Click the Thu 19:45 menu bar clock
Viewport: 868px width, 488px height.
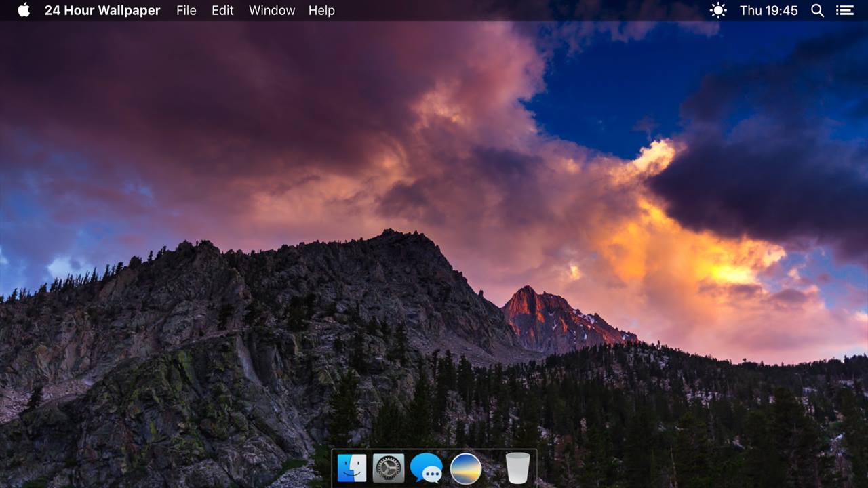[x=768, y=10]
